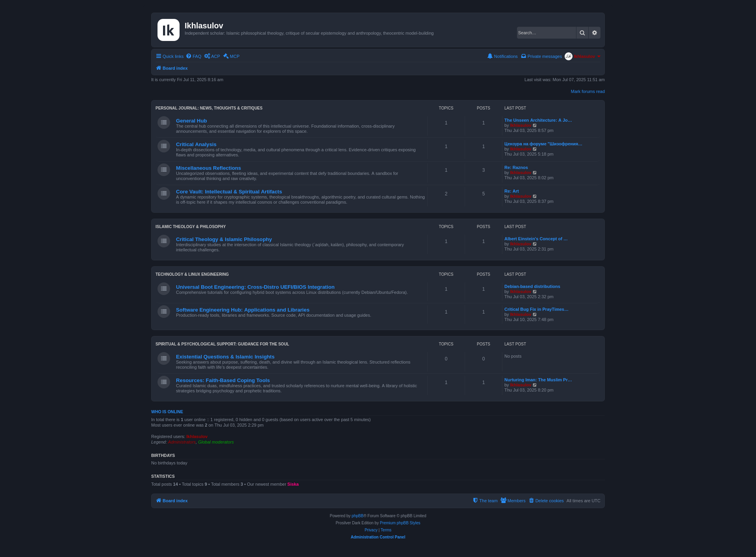Click the Delete cookies icon

point(532,501)
